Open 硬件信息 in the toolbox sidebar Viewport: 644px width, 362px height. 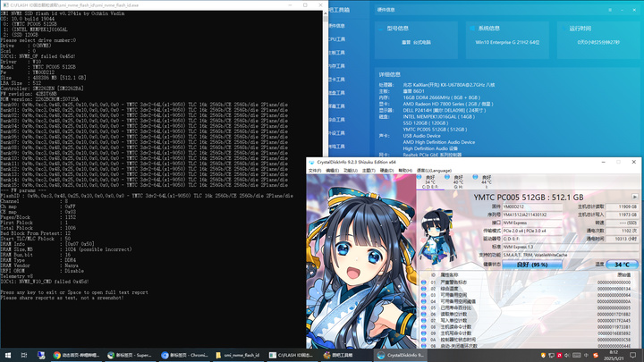(337, 26)
